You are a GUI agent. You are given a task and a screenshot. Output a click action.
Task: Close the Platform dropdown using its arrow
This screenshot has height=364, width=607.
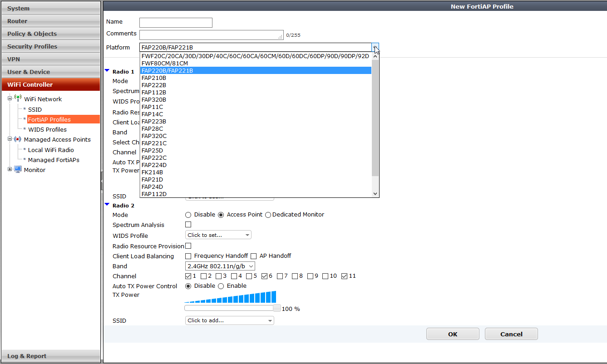point(375,47)
